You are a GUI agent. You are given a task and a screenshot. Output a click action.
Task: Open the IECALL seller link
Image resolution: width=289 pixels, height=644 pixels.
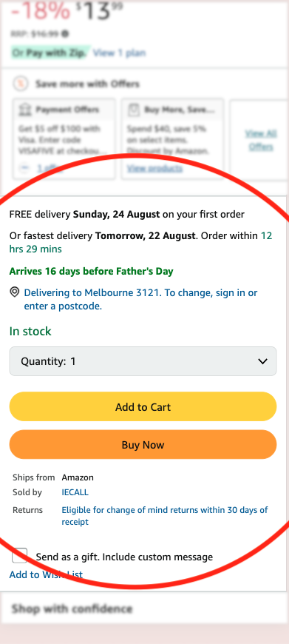[x=75, y=492]
